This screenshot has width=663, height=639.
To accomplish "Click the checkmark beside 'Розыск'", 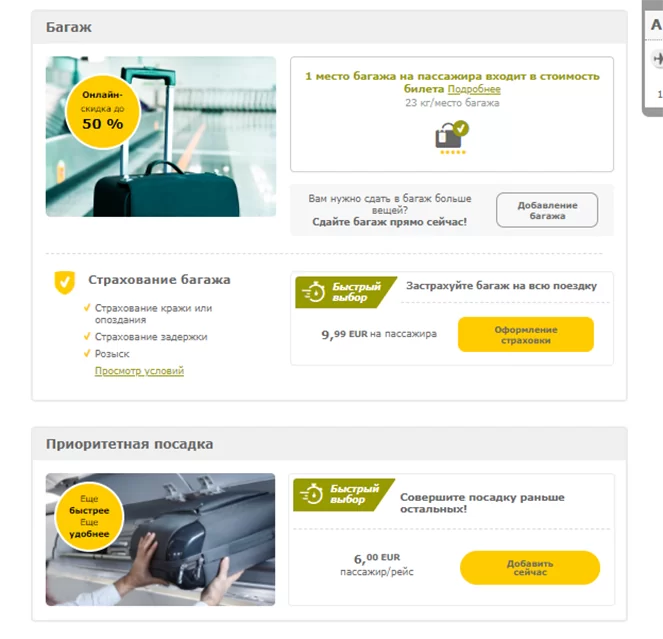I will point(87,353).
